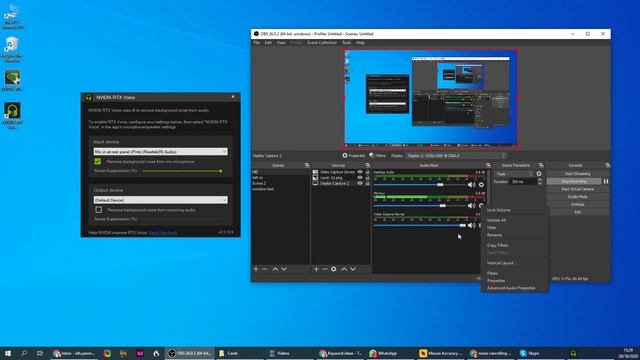The height and width of the screenshot is (360, 640).
Task: Click Start Virtual Camera button
Action: [577, 189]
